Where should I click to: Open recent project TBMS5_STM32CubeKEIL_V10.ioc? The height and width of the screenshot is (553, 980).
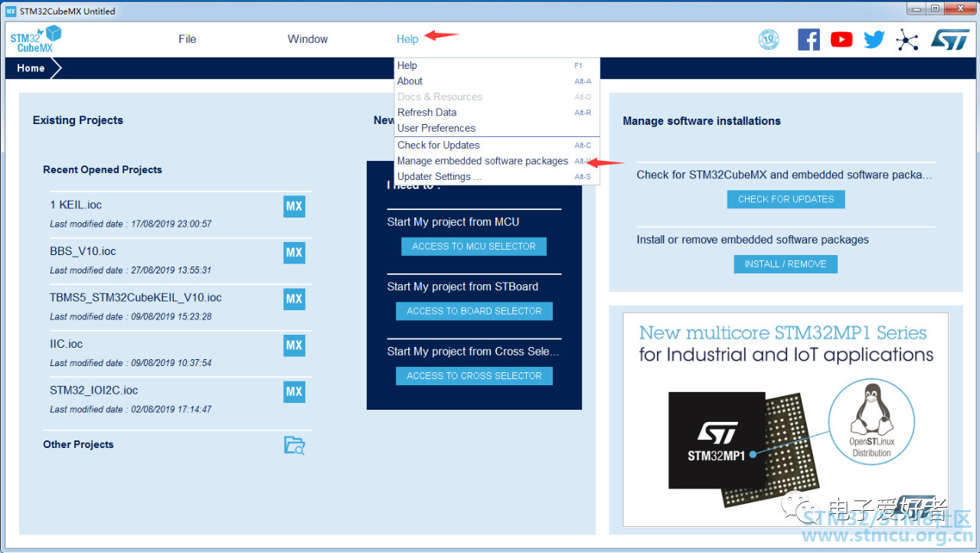point(136,297)
